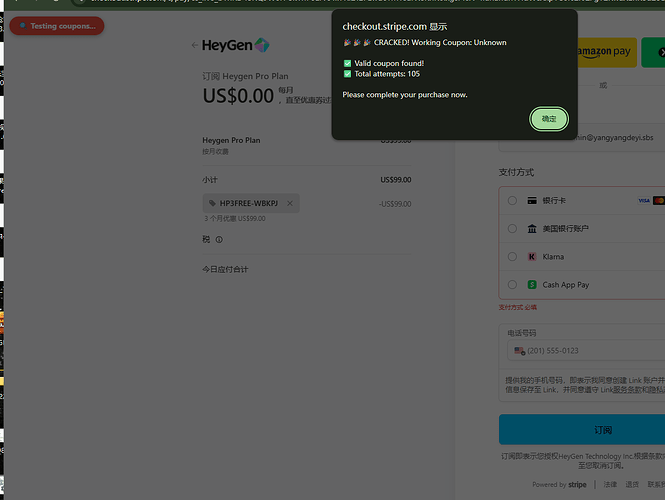Click the Valid coupon found! text
The width and height of the screenshot is (665, 500).
389,63
